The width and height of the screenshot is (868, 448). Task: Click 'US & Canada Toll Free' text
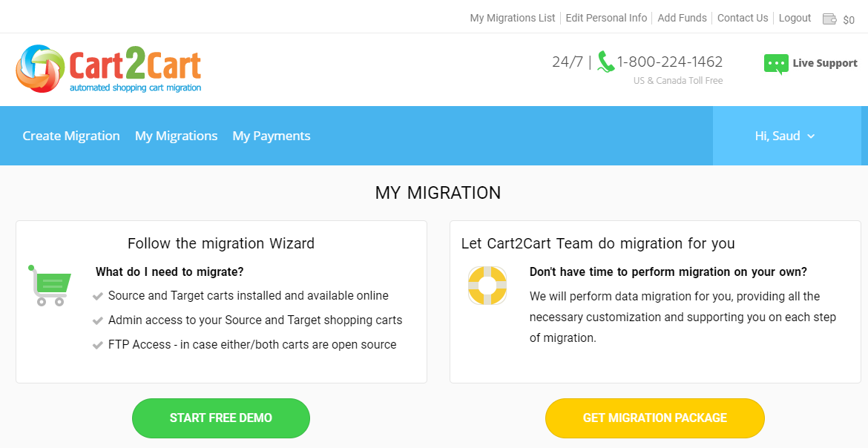coord(678,81)
